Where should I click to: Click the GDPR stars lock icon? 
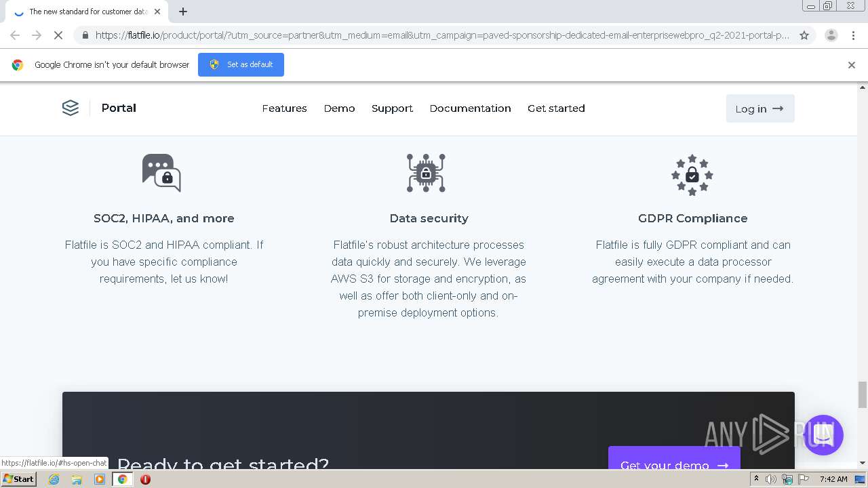692,175
